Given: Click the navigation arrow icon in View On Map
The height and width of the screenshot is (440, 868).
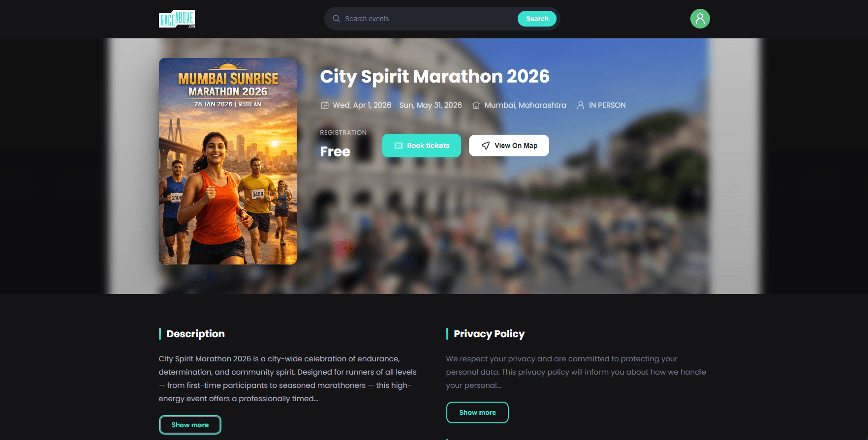Looking at the screenshot, I should (x=486, y=146).
